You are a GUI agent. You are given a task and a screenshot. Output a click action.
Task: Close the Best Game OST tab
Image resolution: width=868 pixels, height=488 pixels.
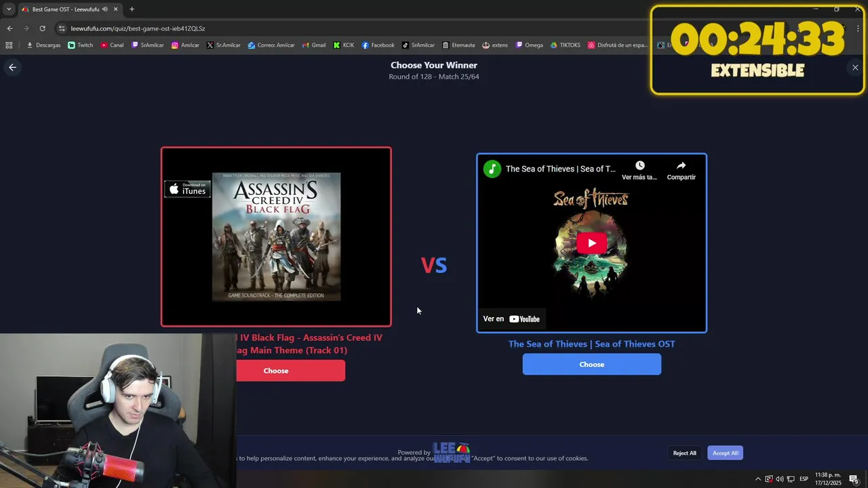(115, 9)
